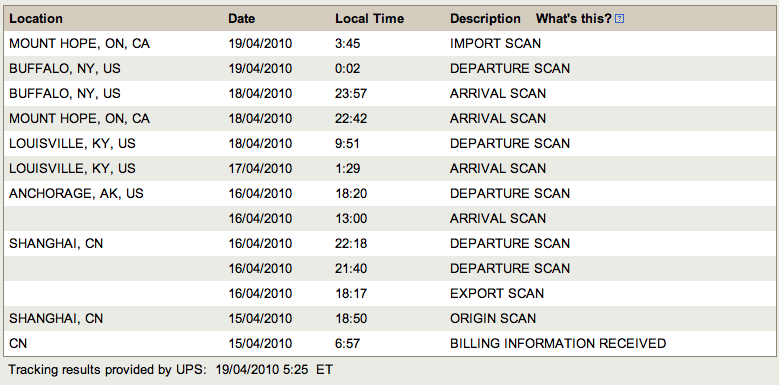Click first MOUNT HOPE, ON, CA row
Viewport: 779px width, 385px height.
click(x=390, y=44)
